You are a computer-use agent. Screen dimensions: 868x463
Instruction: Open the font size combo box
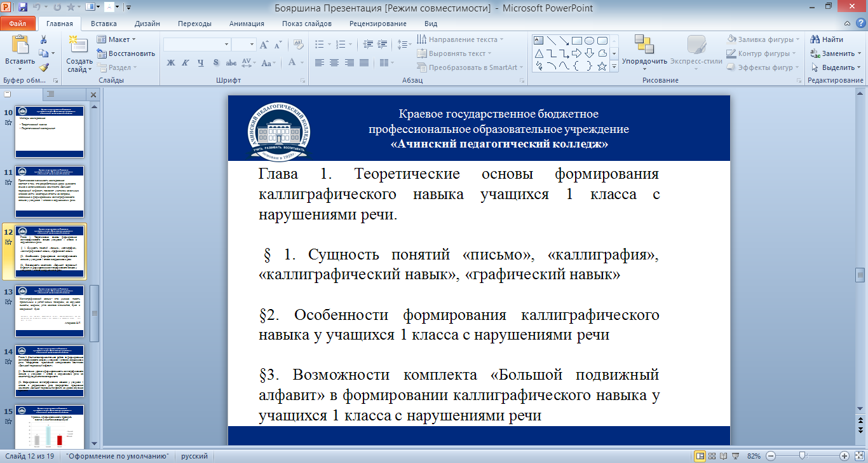click(x=243, y=45)
